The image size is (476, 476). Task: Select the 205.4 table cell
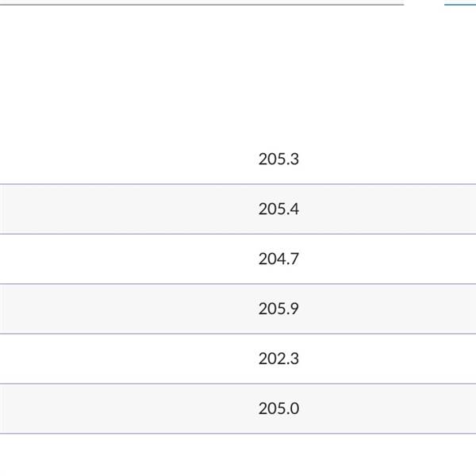click(278, 209)
